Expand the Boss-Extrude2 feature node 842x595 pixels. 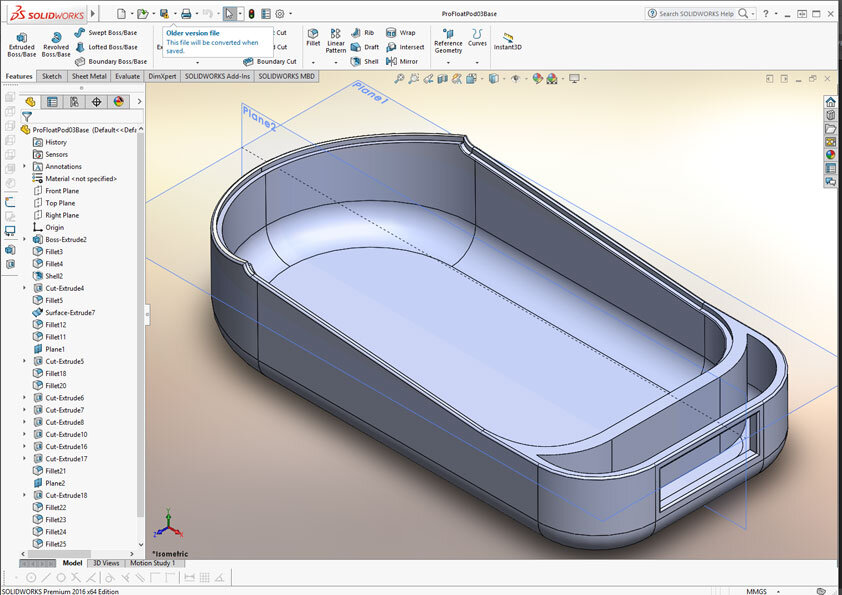pyautogui.click(x=25, y=240)
